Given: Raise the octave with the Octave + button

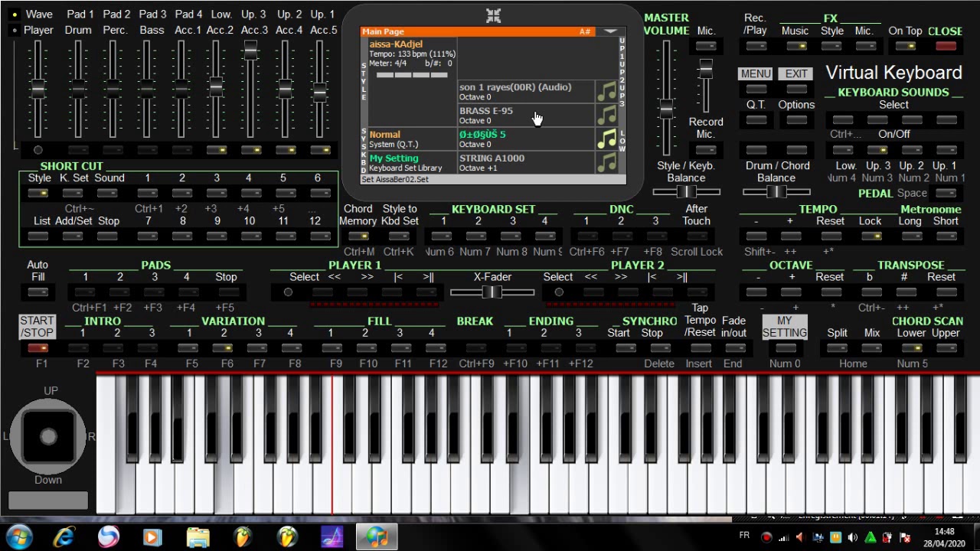Looking at the screenshot, I should click(x=792, y=292).
